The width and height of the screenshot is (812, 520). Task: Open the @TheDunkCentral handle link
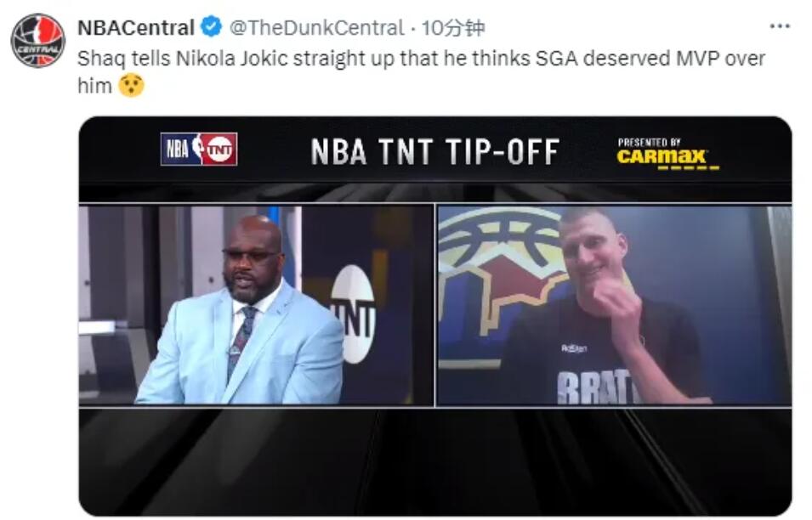[x=316, y=27]
